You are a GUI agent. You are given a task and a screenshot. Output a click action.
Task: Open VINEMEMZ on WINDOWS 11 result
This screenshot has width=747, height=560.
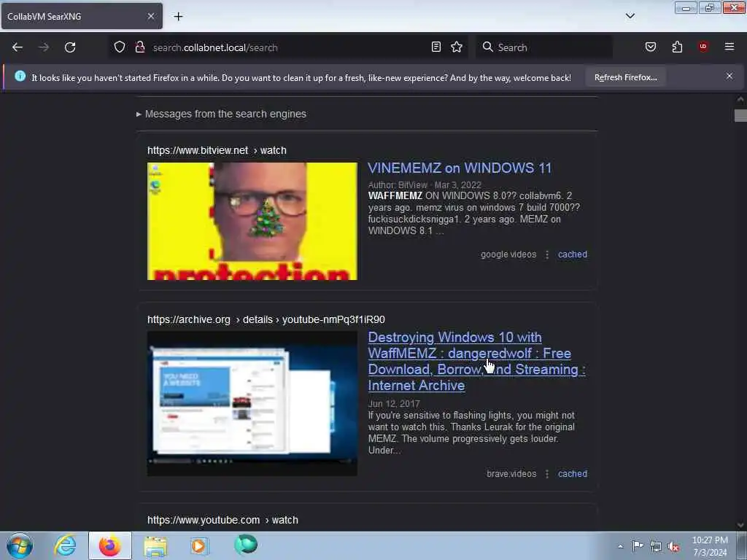point(460,168)
